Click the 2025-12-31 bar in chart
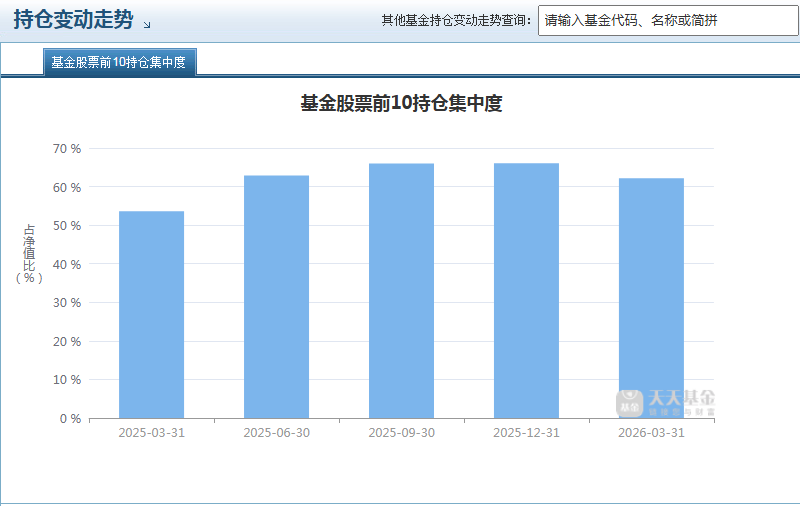The image size is (800, 506). tap(527, 291)
